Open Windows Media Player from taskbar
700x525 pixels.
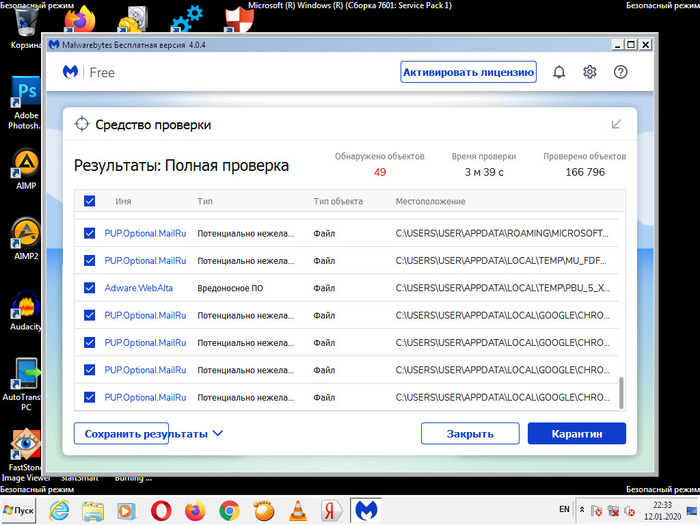pos(127,510)
